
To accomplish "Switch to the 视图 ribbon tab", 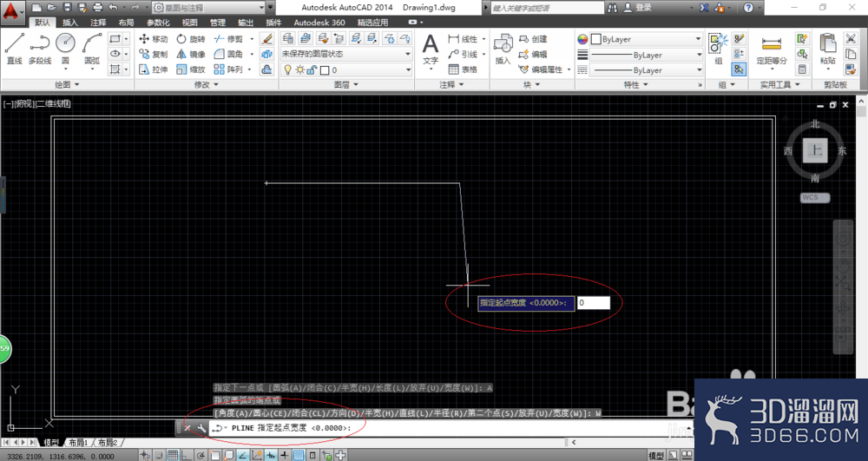I will [x=189, y=23].
